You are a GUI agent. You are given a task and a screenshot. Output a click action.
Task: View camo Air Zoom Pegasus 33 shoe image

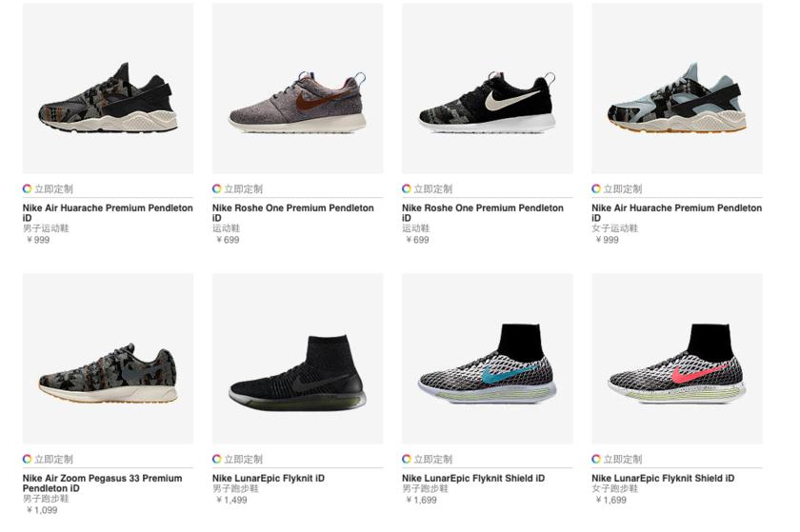click(x=108, y=359)
